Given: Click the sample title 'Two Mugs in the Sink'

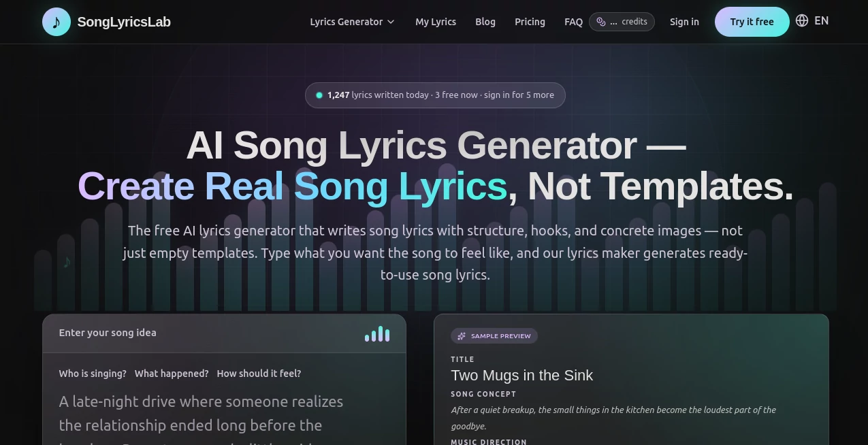Looking at the screenshot, I should [x=522, y=376].
